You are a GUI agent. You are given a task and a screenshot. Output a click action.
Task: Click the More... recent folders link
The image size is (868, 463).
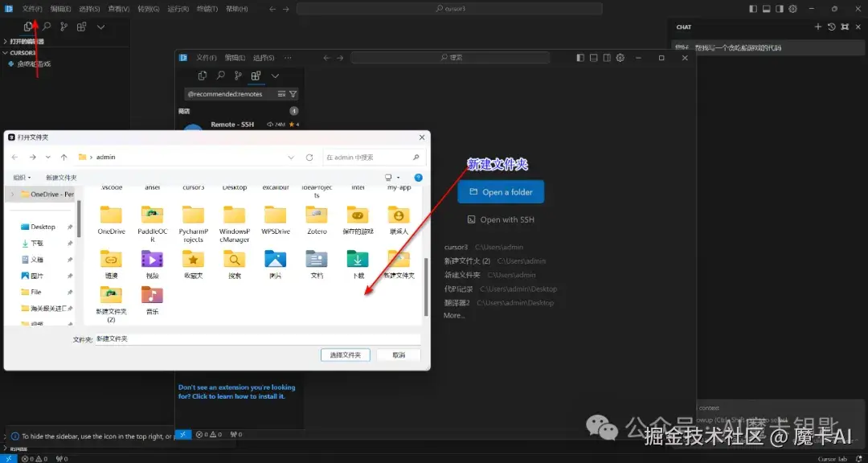pos(454,315)
